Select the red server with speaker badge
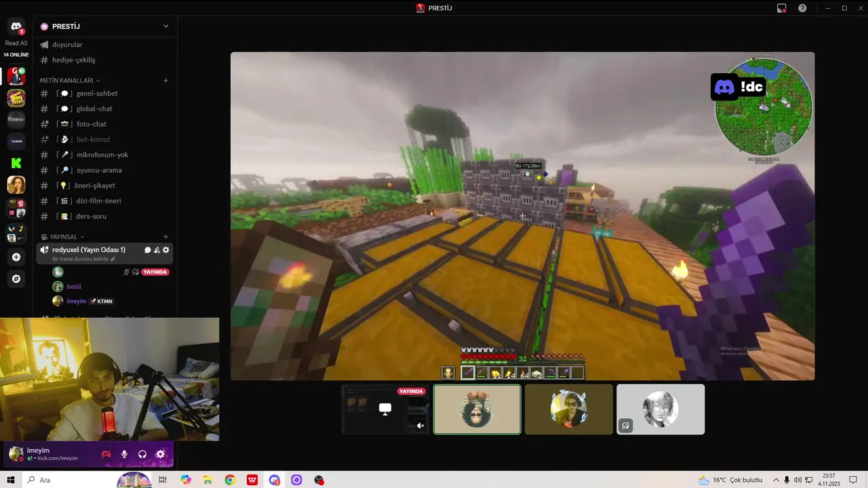868x488 pixels. pos(16,76)
